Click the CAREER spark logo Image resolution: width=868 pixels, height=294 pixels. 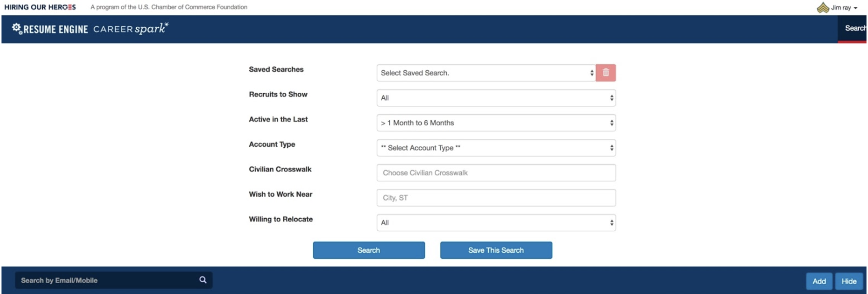(x=131, y=28)
